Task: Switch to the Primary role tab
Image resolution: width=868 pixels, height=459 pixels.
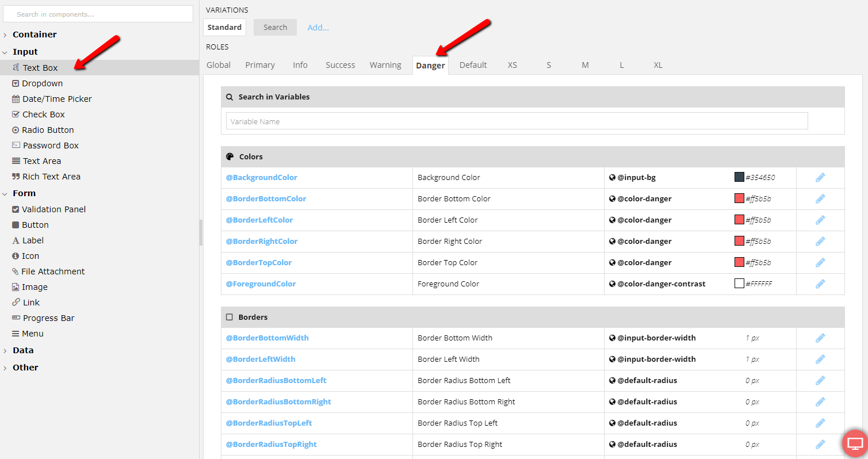Action: [x=260, y=65]
